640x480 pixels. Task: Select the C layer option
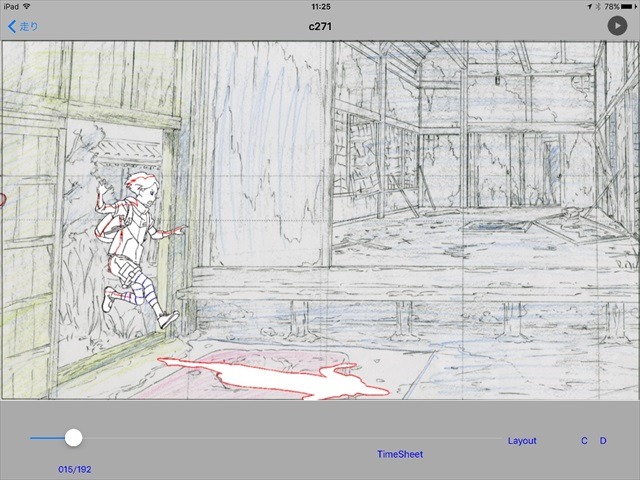pos(584,440)
